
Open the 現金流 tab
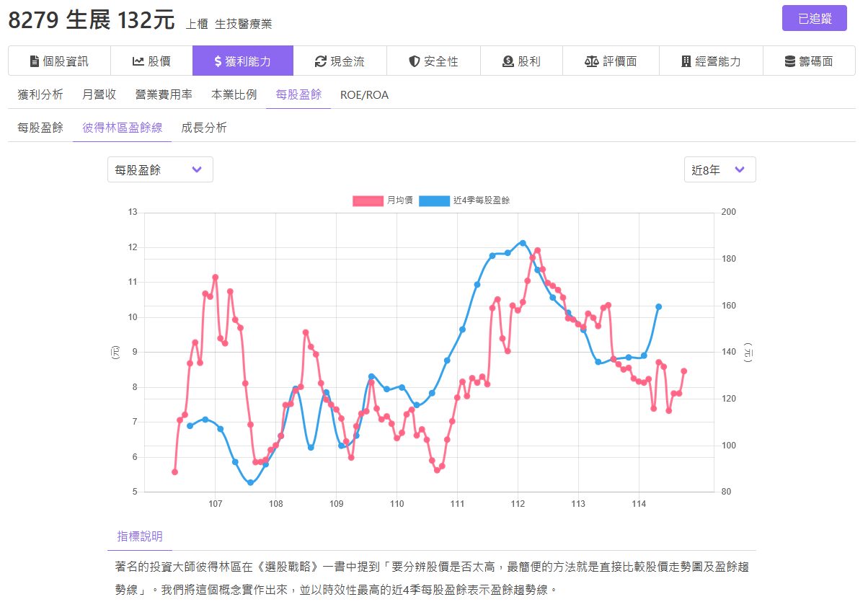(x=340, y=61)
